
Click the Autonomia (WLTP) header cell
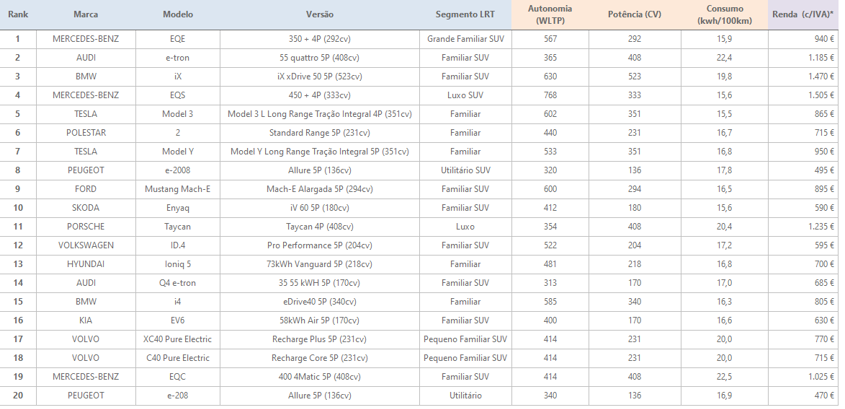click(550, 15)
